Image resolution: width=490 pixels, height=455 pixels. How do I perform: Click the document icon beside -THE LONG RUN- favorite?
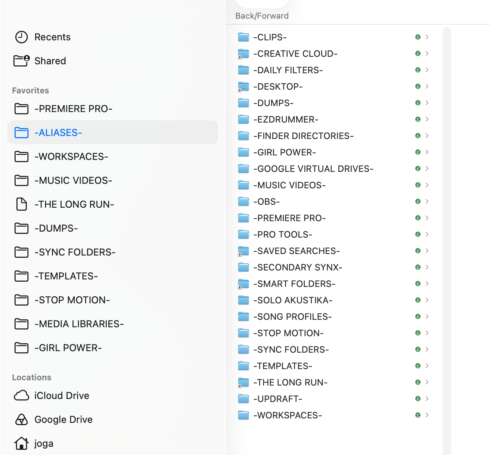21,204
